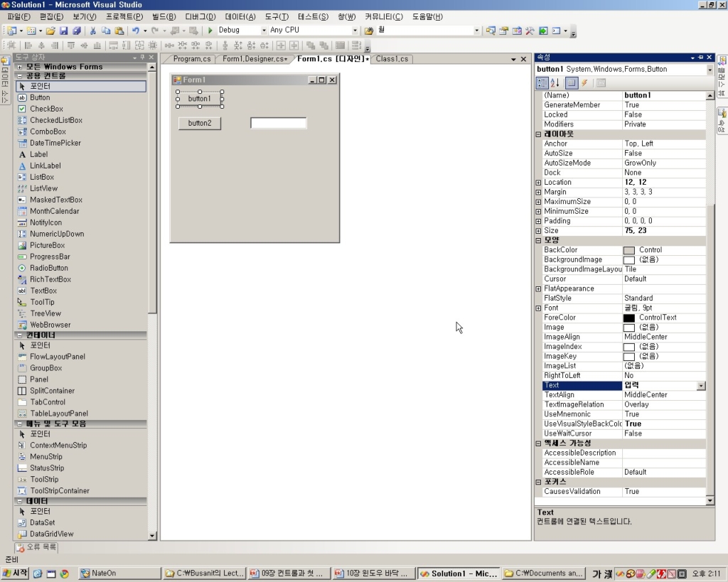This screenshot has height=582, width=728.
Task: Undo the last action with the blue arrow
Action: coord(135,31)
